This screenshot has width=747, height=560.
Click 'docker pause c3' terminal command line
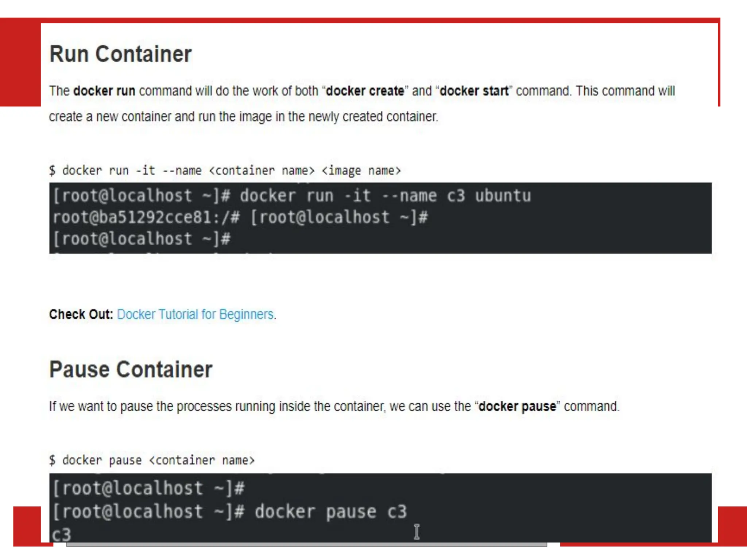tap(230, 512)
